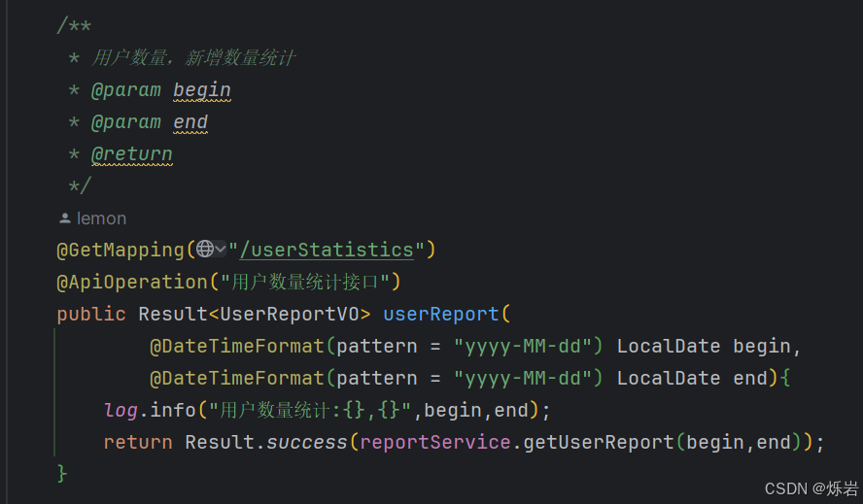Screen dimensions: 863x504
Task: Click the Javadoc description 用户数量, 新增数量统计
Action: pyautogui.click(x=193, y=57)
